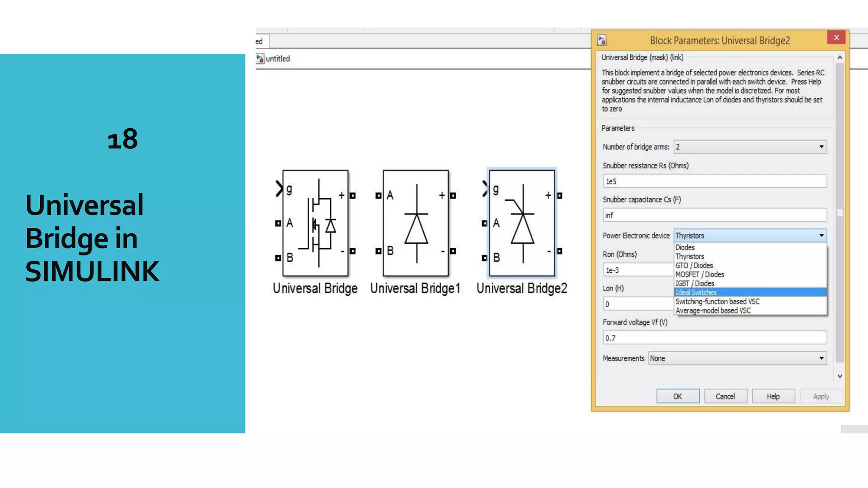Click the plus output port of Universal Bridge1
868x488 pixels.
(453, 196)
